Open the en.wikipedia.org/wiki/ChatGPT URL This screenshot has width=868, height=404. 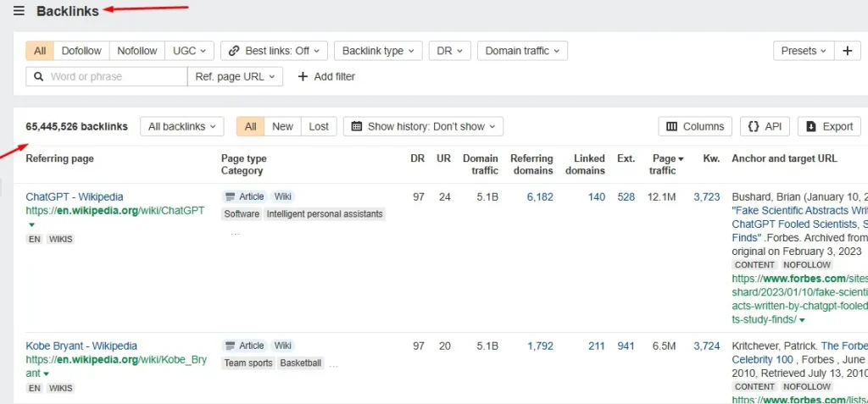tap(115, 211)
